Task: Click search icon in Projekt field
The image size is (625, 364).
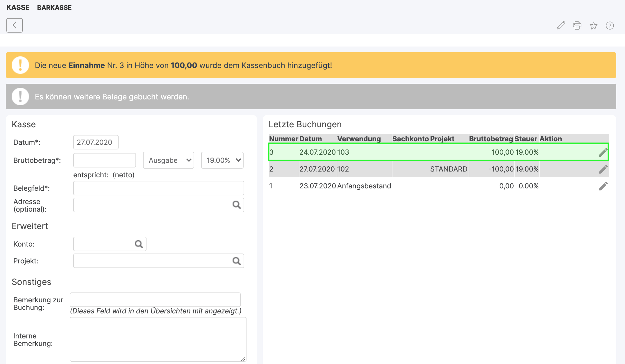Action: click(x=236, y=261)
